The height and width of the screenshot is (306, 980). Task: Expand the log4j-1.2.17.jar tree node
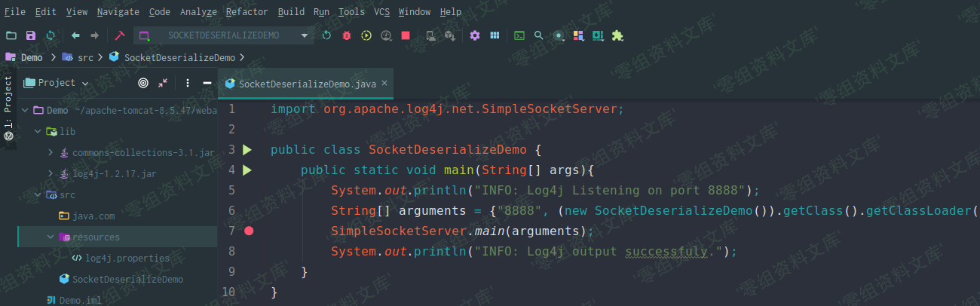(x=51, y=173)
